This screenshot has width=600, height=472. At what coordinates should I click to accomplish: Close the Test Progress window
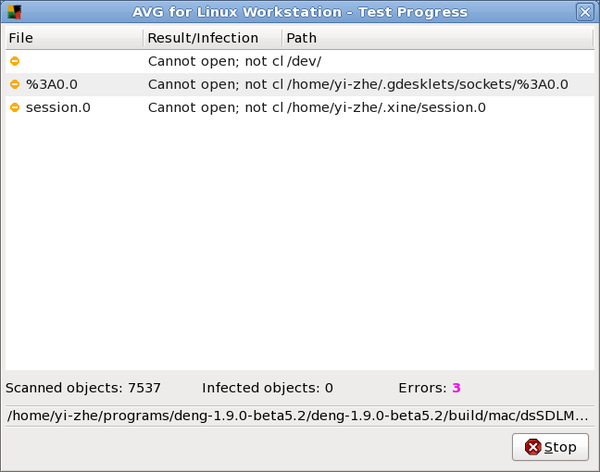click(x=585, y=12)
